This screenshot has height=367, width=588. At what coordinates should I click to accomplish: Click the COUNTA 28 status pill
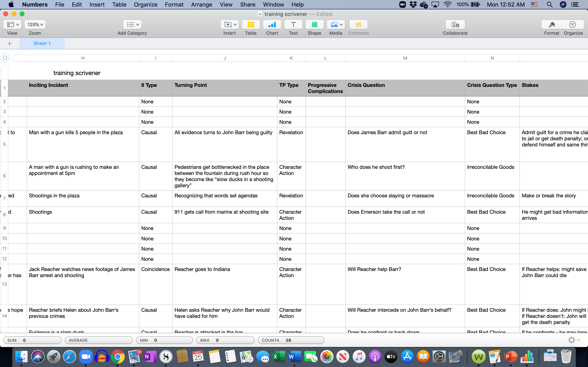[x=291, y=340]
